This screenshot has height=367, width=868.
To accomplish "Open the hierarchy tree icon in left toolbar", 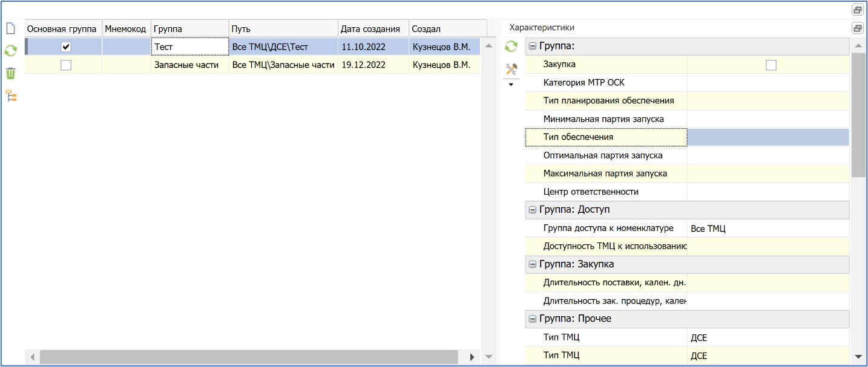I will pyautogui.click(x=10, y=96).
